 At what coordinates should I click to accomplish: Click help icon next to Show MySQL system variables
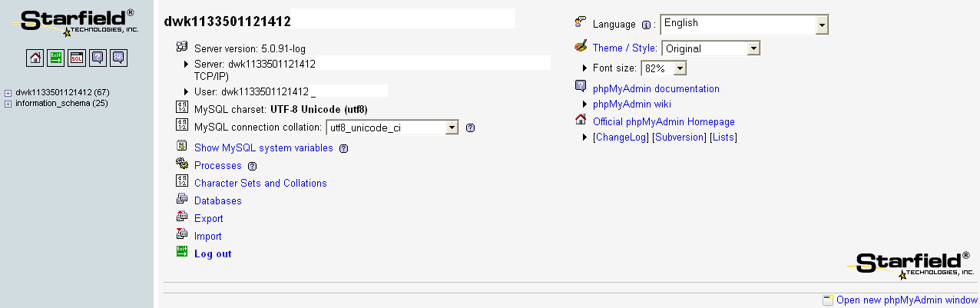pos(343,148)
